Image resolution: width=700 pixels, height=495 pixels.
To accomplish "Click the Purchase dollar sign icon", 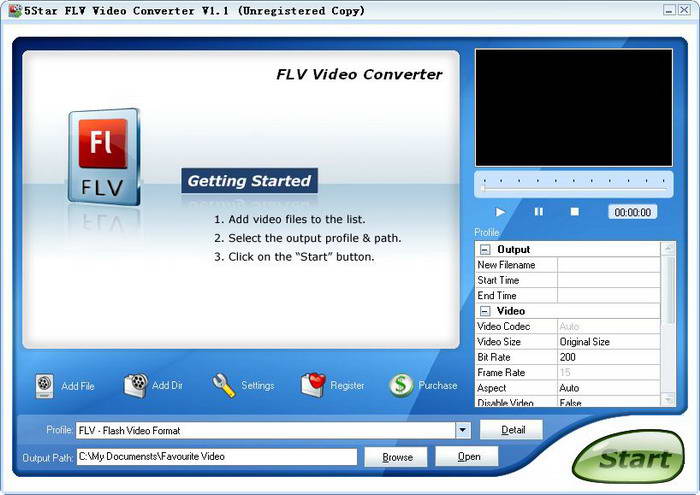I will (x=401, y=385).
